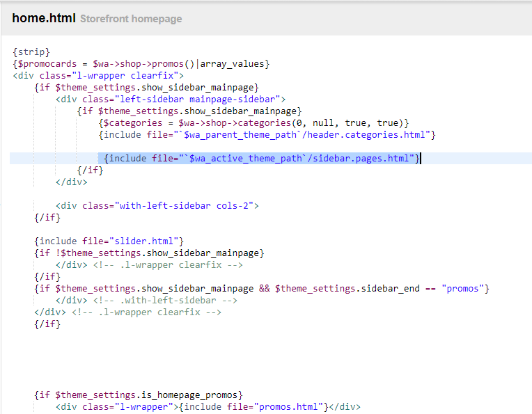Click the $promocards assignment line

(141, 64)
